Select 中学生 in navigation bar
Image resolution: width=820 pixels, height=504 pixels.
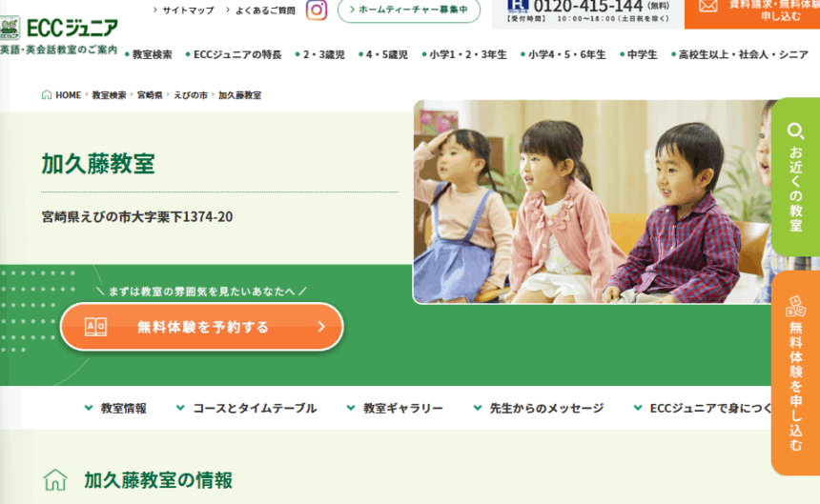[639, 55]
